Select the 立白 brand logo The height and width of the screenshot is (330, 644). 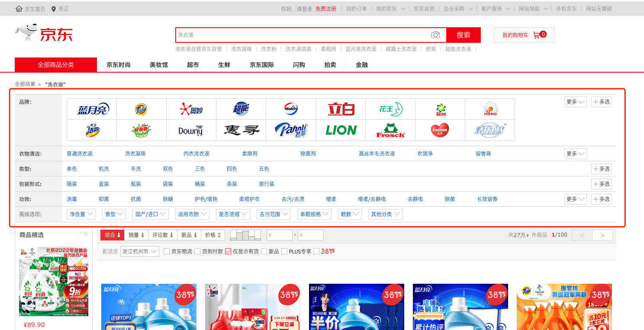341,109
